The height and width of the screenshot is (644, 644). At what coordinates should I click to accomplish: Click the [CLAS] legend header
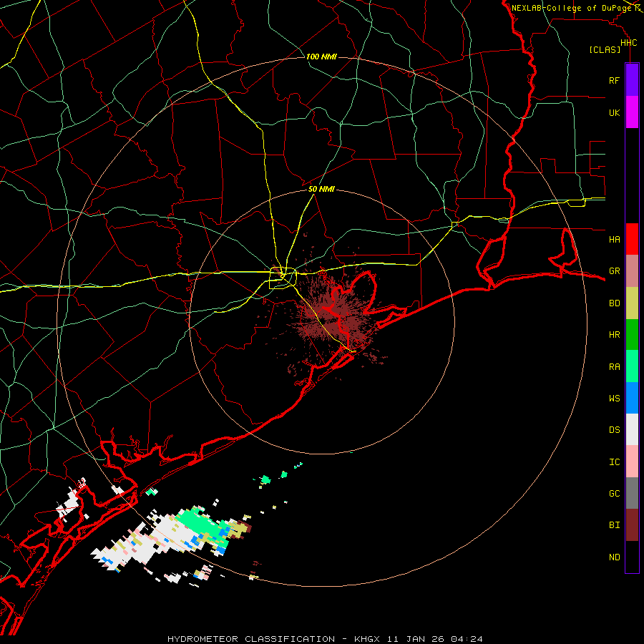click(605, 49)
